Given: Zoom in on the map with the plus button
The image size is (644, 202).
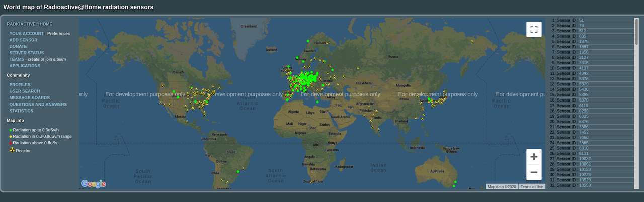Looking at the screenshot, I should pyautogui.click(x=534, y=157).
